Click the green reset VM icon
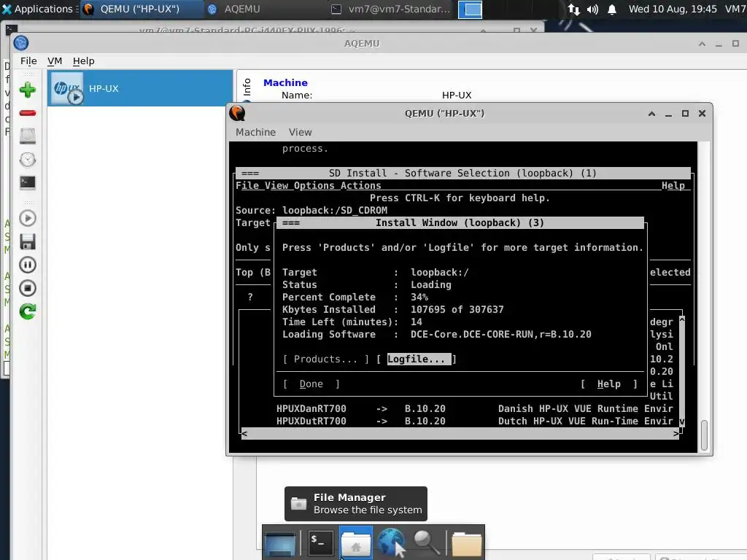 [27, 311]
